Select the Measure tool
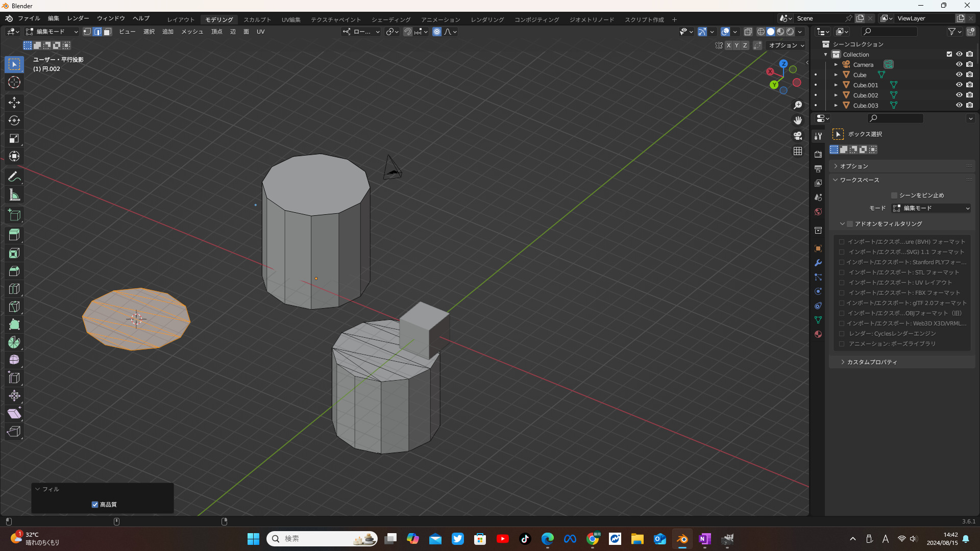Image resolution: width=980 pixels, height=551 pixels. [14, 195]
